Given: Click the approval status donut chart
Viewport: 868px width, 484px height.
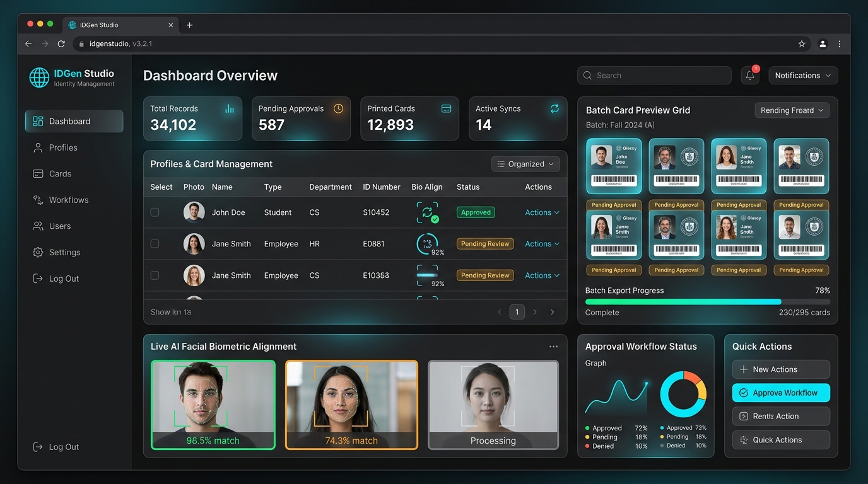Looking at the screenshot, I should 683,394.
